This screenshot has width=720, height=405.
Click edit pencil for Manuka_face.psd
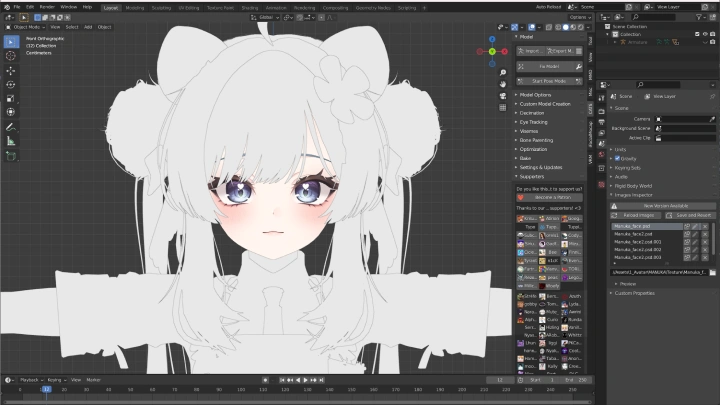point(696,226)
